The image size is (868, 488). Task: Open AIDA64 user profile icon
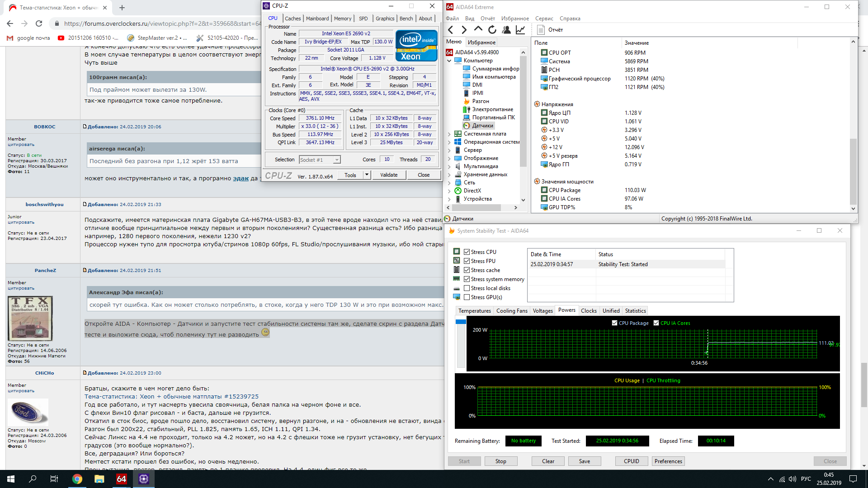click(x=506, y=30)
